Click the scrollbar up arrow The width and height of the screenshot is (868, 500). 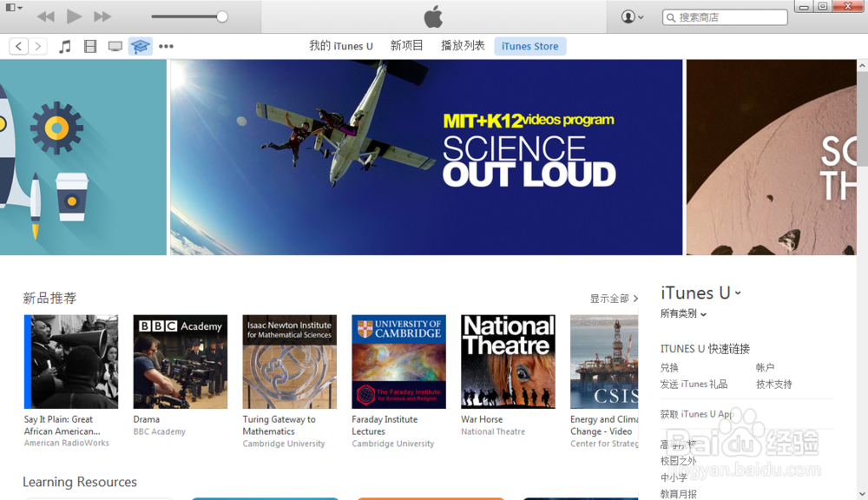tap(862, 65)
